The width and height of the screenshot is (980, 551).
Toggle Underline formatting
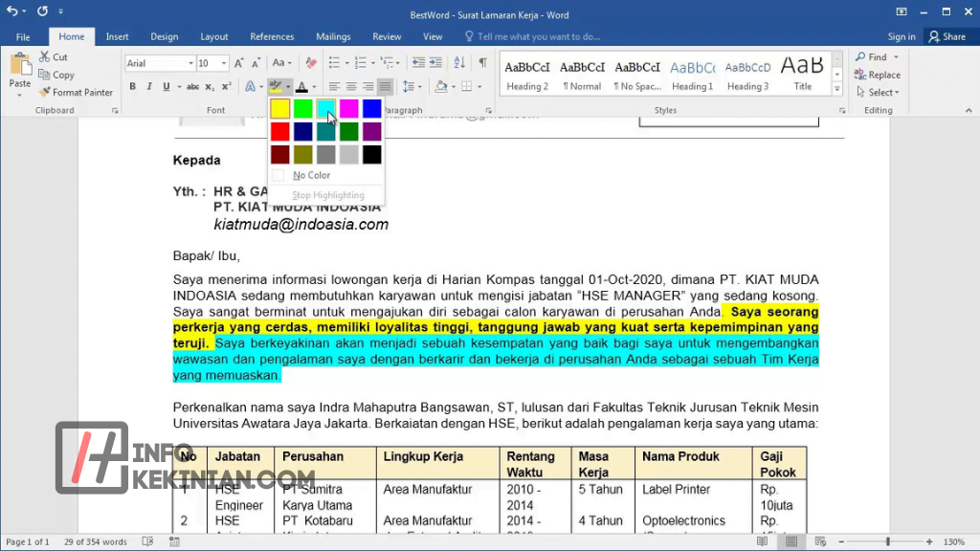166,87
